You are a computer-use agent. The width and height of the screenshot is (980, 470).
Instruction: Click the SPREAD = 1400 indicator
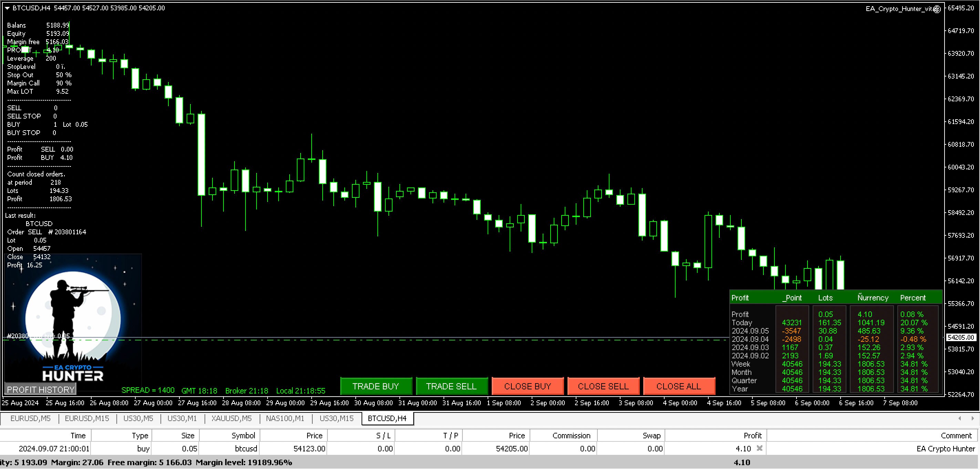(148, 390)
